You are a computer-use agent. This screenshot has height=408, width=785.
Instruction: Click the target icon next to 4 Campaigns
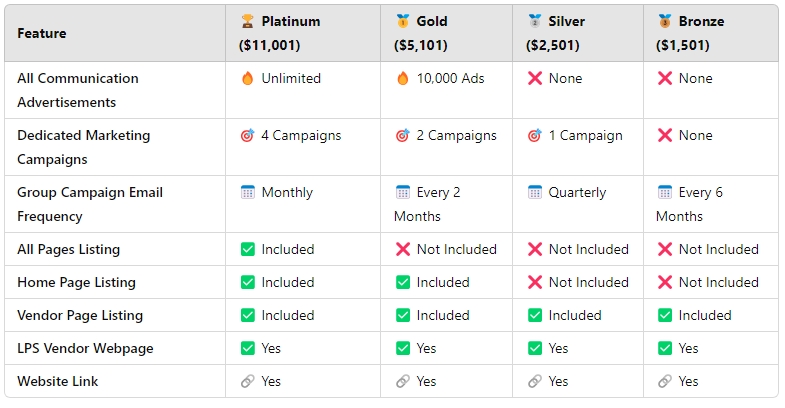[x=247, y=136]
